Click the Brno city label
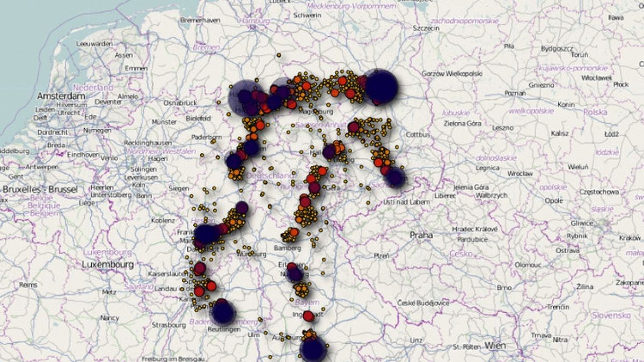This screenshot has height=362, width=644. [504, 288]
